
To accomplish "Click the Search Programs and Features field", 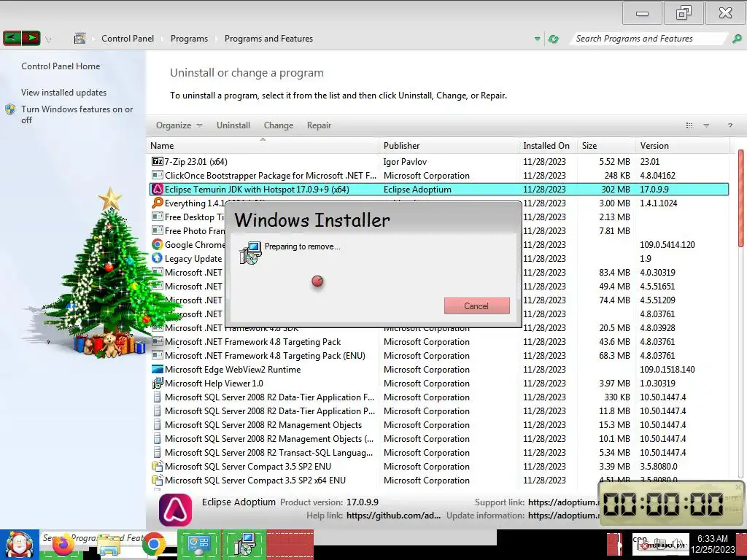I will 650,39.
